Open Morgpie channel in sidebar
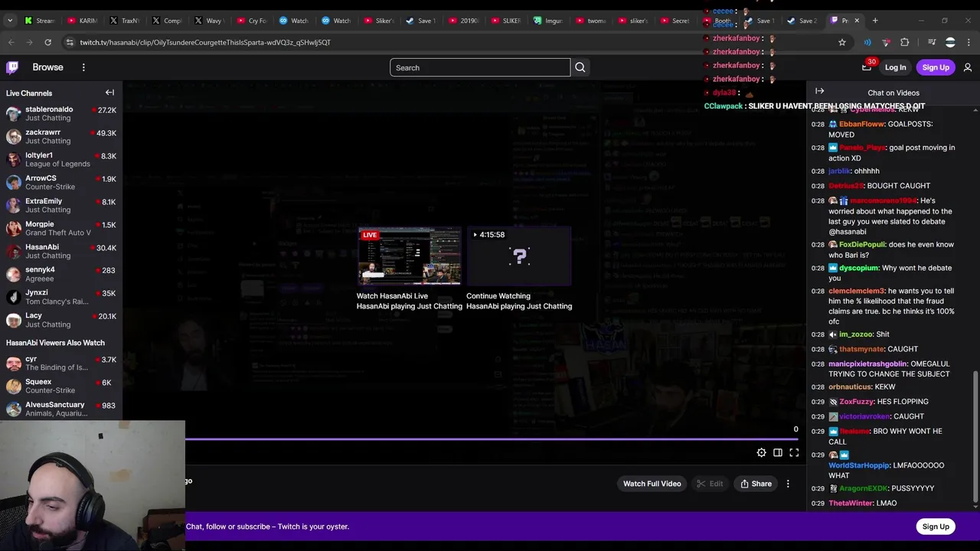The image size is (980, 551). coord(61,228)
